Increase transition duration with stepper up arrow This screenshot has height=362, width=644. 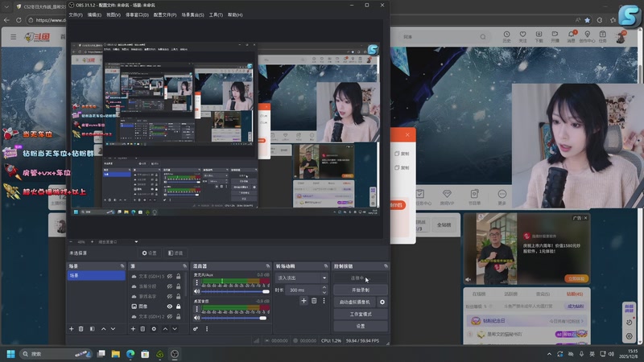[324, 288]
